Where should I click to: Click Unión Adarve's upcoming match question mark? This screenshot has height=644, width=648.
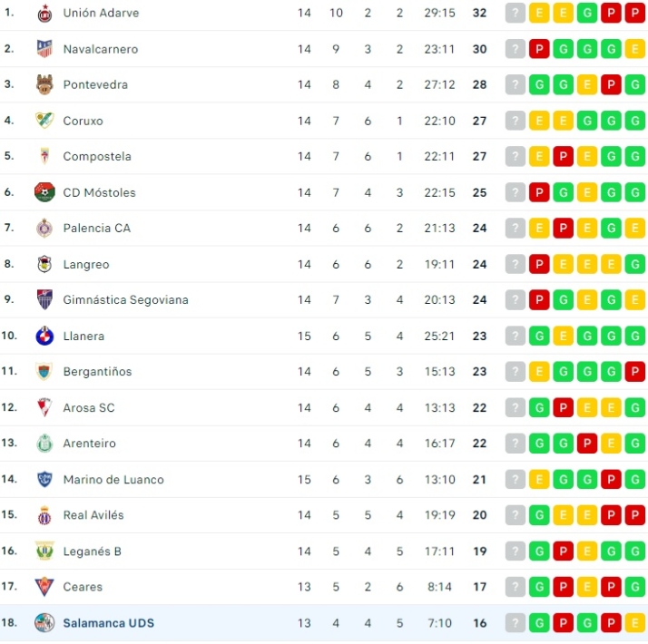(x=515, y=14)
